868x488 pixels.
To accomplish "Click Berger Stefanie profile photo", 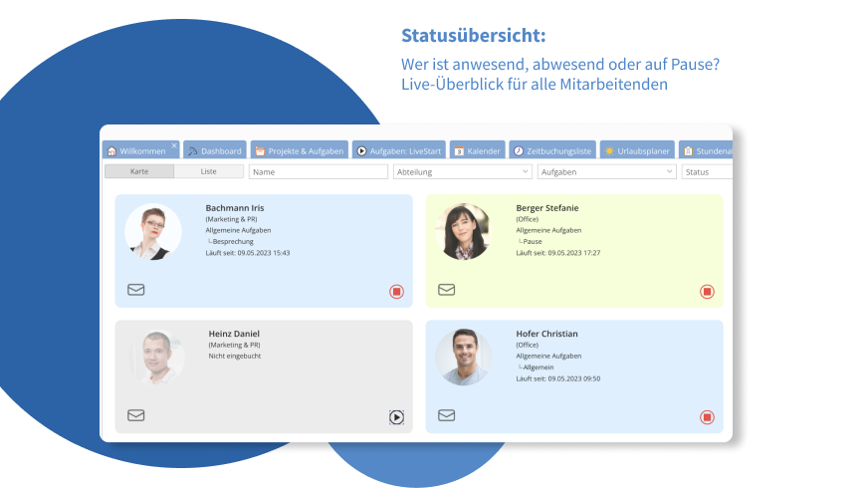I will pos(463,231).
